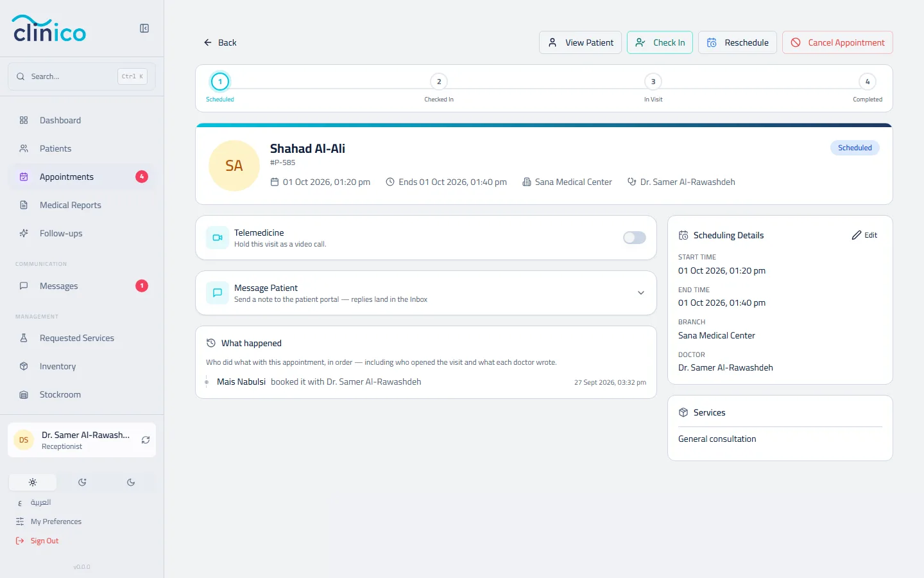Image resolution: width=924 pixels, height=578 pixels.
Task: Click View Patient button
Action: click(x=580, y=42)
